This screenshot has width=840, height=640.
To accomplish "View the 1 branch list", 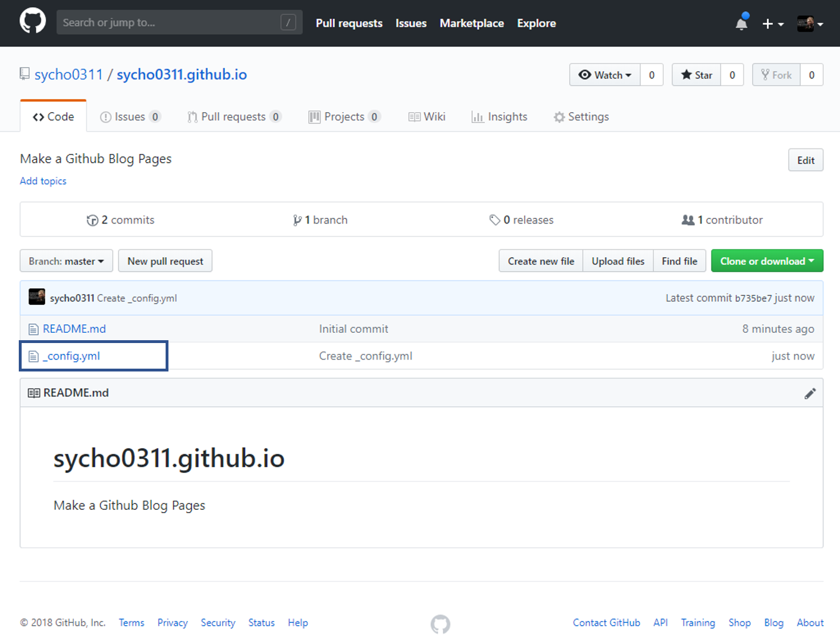I will tap(320, 220).
